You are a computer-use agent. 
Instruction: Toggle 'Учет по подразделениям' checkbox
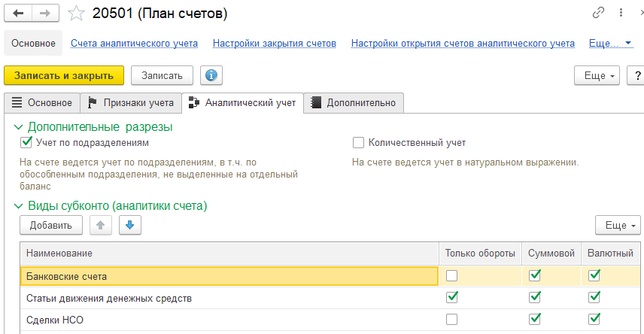(26, 142)
